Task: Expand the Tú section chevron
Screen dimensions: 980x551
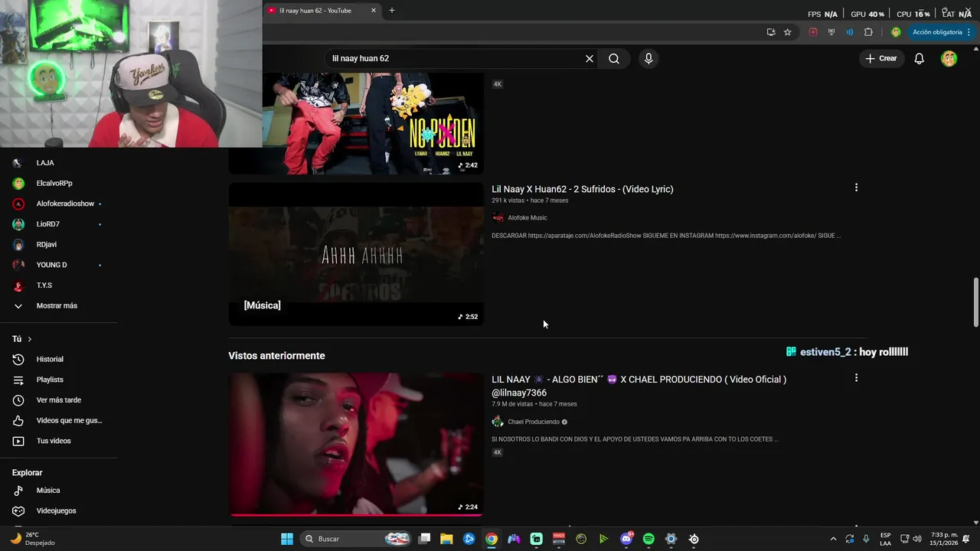Action: tap(30, 339)
